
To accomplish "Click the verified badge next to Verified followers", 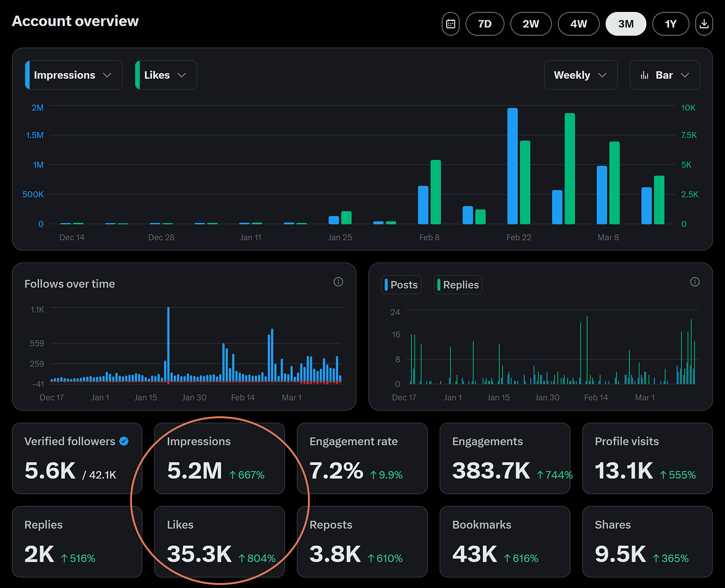I will coord(123,441).
